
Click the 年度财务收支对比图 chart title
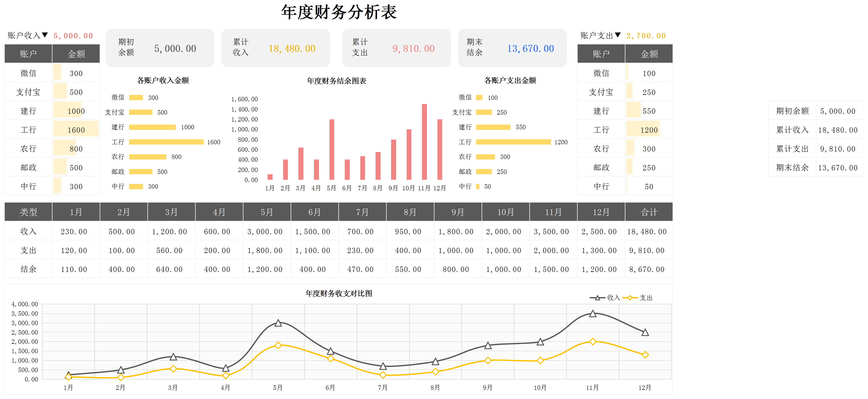pyautogui.click(x=339, y=293)
